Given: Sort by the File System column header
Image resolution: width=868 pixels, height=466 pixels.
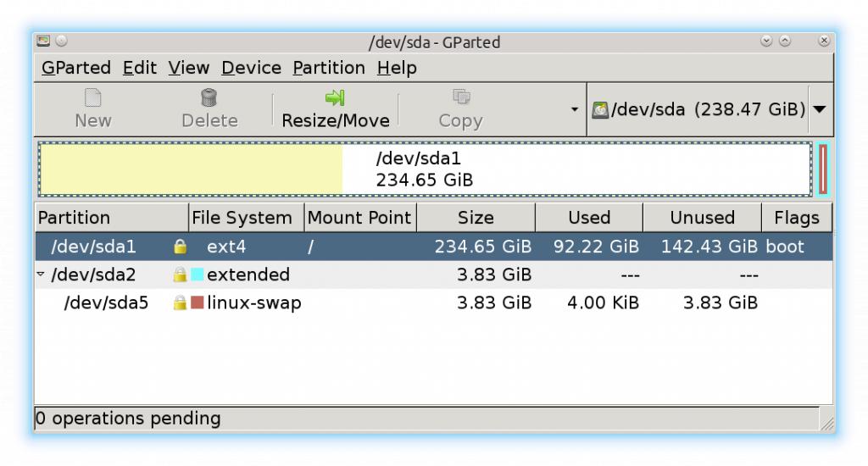Looking at the screenshot, I should (242, 218).
